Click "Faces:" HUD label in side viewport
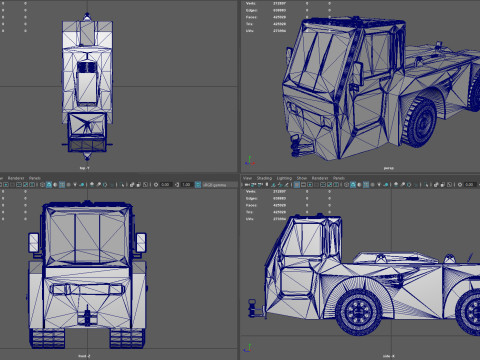The height and width of the screenshot is (360, 480). (x=251, y=205)
